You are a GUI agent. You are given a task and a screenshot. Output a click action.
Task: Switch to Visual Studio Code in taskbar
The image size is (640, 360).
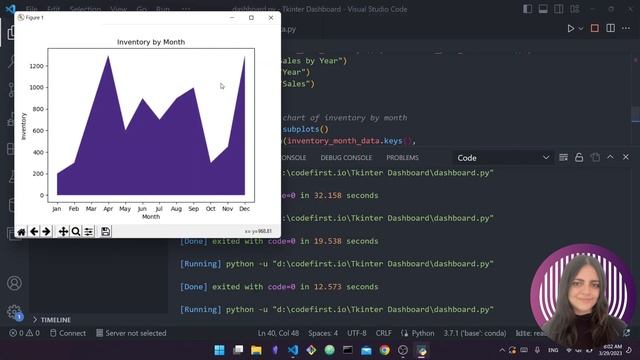pyautogui.click(x=293, y=350)
